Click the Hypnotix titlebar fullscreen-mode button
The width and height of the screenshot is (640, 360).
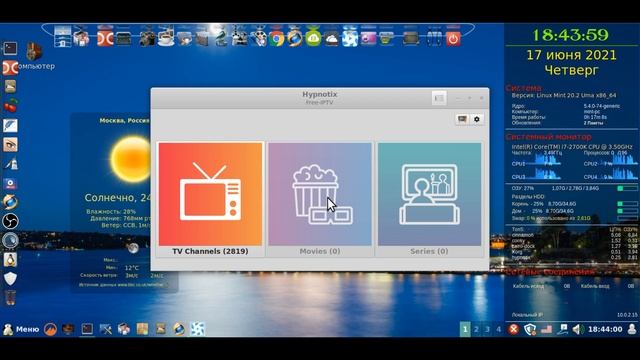click(439, 98)
